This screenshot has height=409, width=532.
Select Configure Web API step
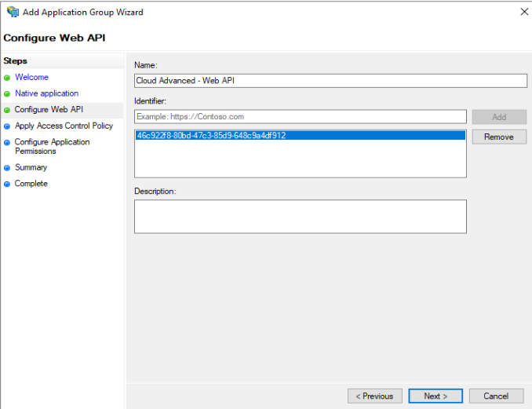49,110
